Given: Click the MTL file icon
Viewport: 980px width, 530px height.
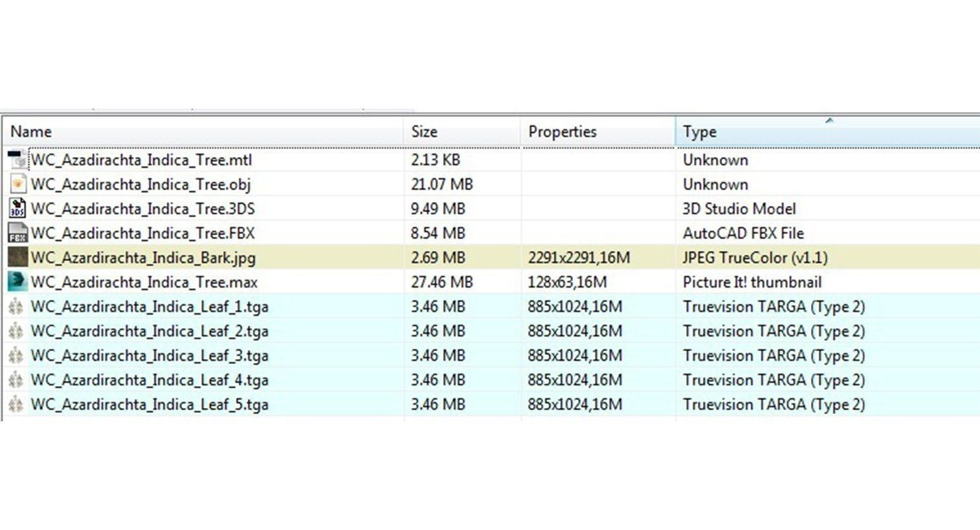Looking at the screenshot, I should 18,160.
